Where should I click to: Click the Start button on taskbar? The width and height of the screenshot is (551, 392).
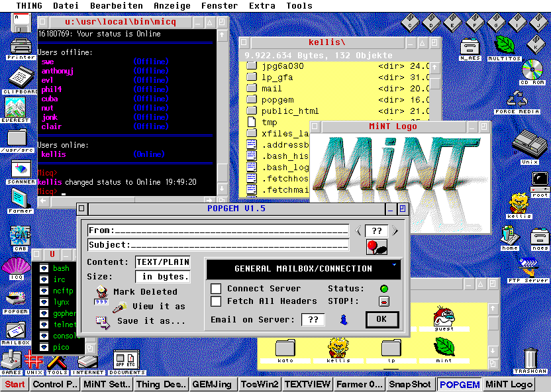point(15,384)
